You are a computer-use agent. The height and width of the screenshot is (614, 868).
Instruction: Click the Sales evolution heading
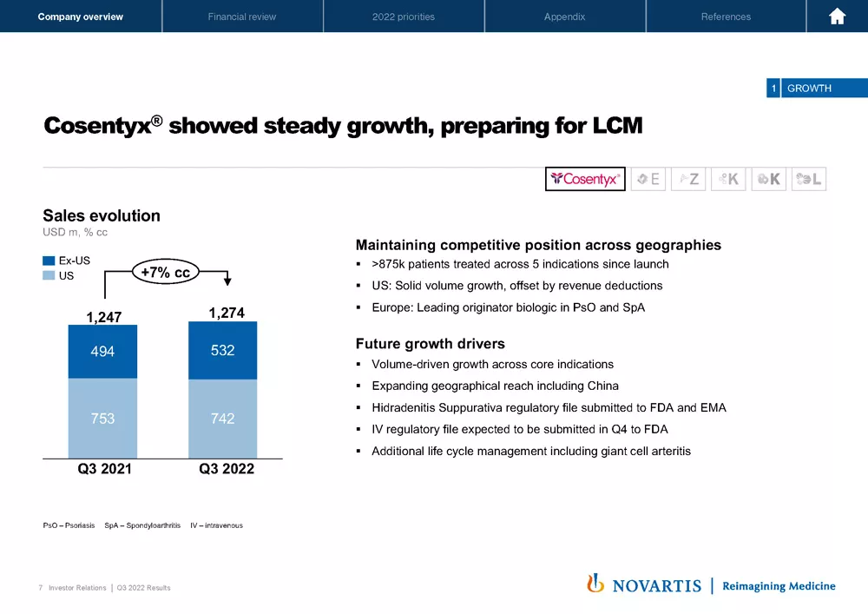(x=102, y=215)
